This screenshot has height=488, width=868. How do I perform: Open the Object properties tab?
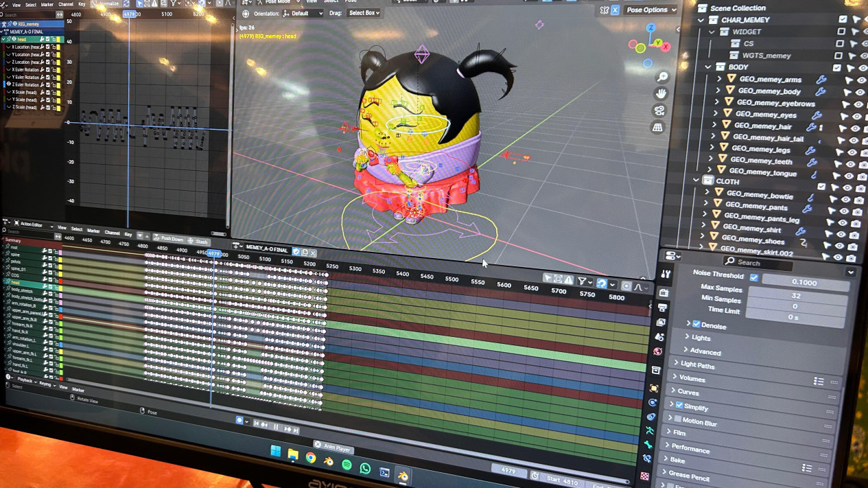[x=654, y=388]
